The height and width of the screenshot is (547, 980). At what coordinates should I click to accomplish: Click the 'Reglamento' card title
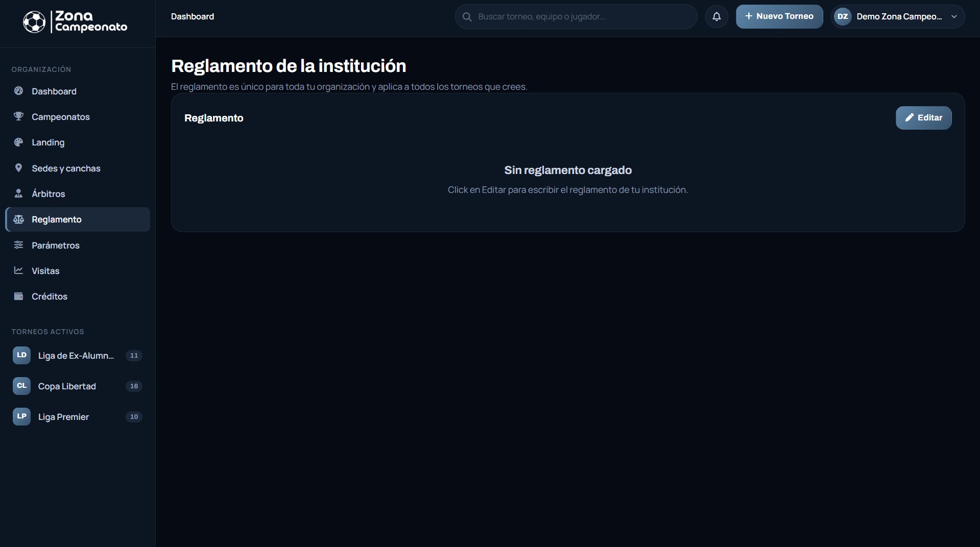pos(213,118)
